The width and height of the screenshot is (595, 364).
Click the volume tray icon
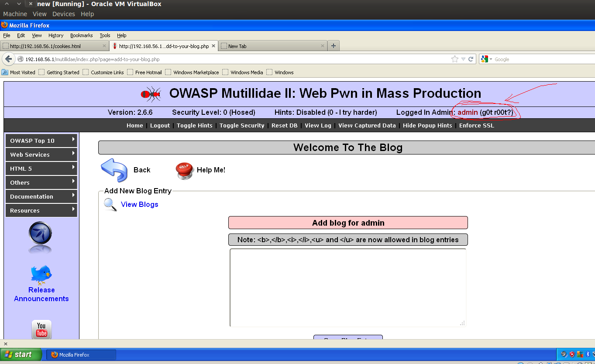(x=564, y=354)
